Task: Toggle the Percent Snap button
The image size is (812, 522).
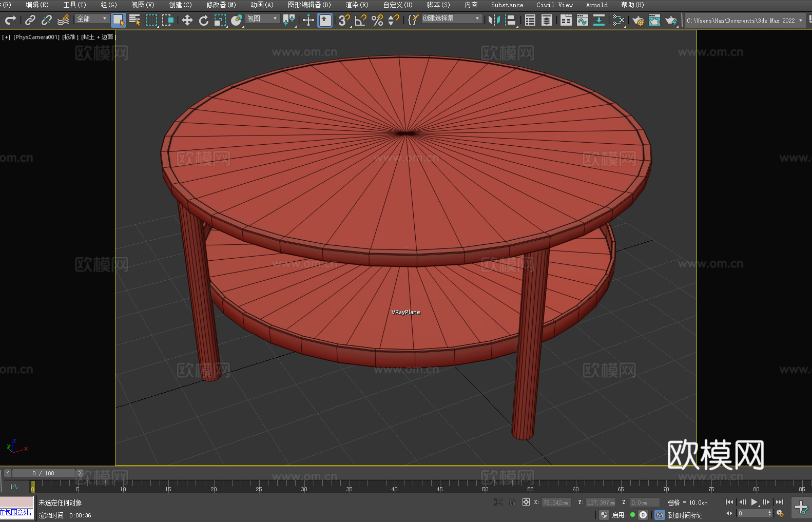Action: click(377, 20)
